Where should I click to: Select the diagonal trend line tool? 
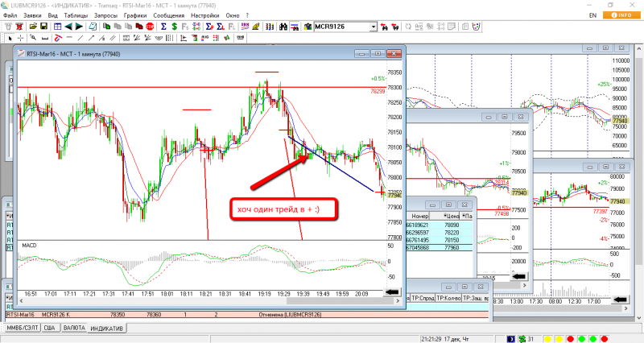80,38
